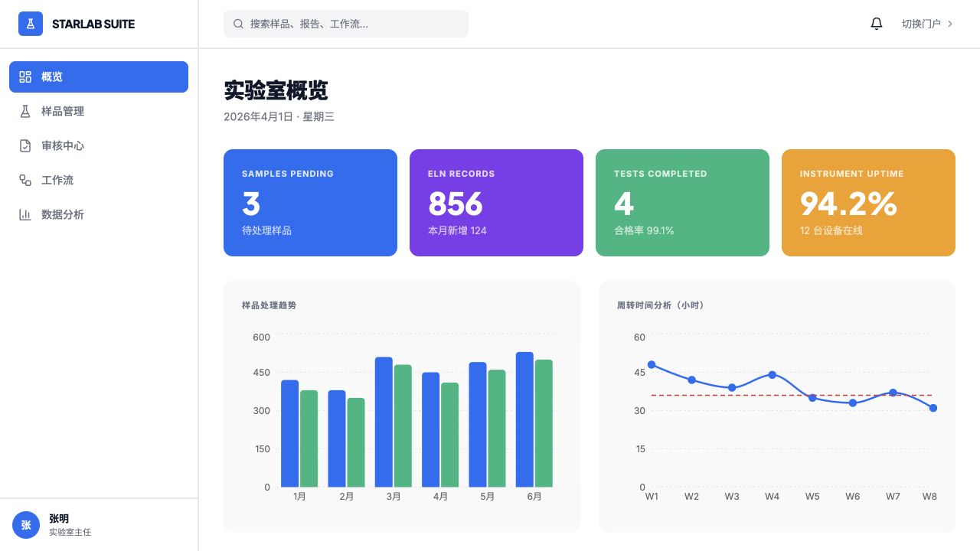The width and height of the screenshot is (980, 551).
Task: Click the overview grid icon in sidebar
Action: click(25, 77)
